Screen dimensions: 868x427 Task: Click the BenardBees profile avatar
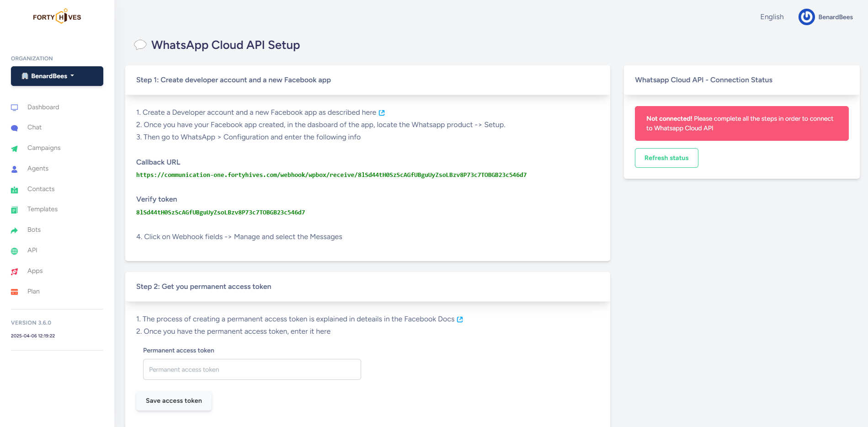[x=807, y=17]
